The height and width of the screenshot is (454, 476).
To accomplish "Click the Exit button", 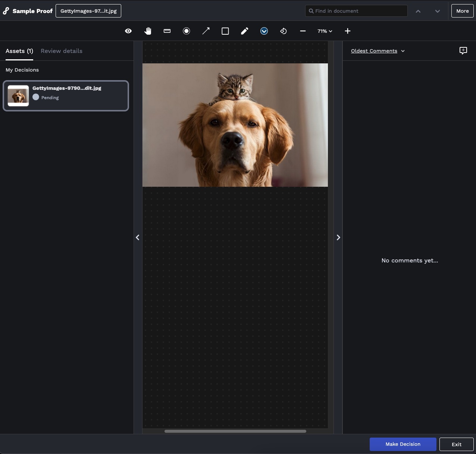I will tap(456, 444).
